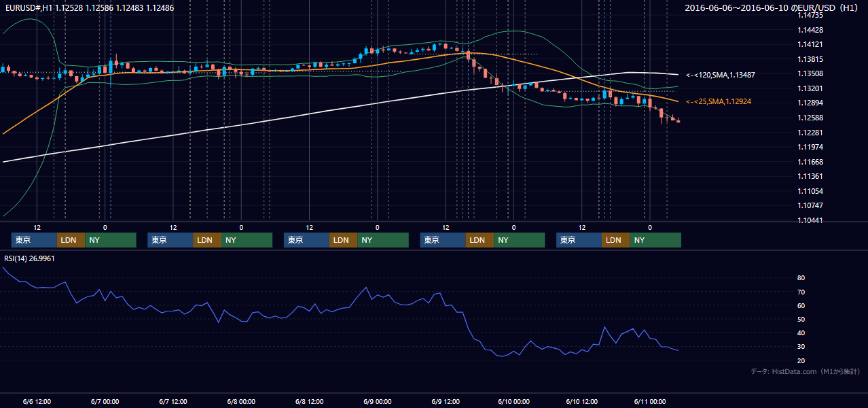The height and width of the screenshot is (408, 868).
Task: Click the RSI scale value 50
Action: coord(801,319)
